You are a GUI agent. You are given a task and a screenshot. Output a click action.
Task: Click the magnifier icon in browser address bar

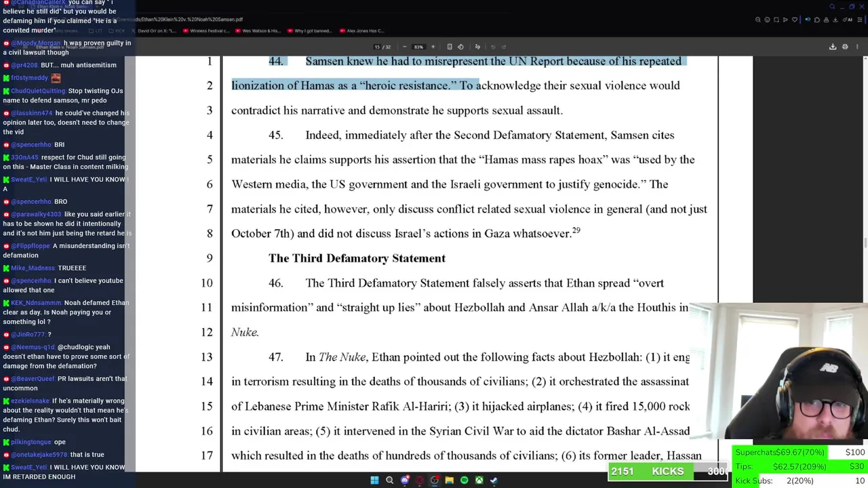[758, 20]
